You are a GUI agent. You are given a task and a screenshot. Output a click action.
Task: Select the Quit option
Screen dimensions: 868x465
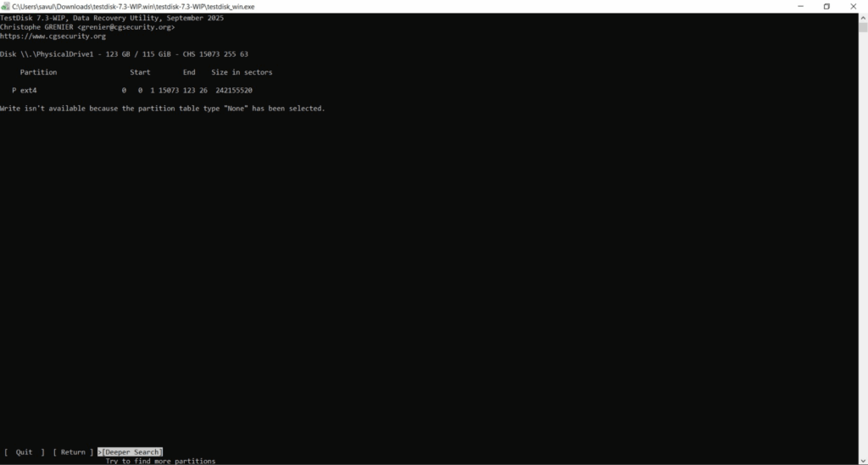(25, 452)
